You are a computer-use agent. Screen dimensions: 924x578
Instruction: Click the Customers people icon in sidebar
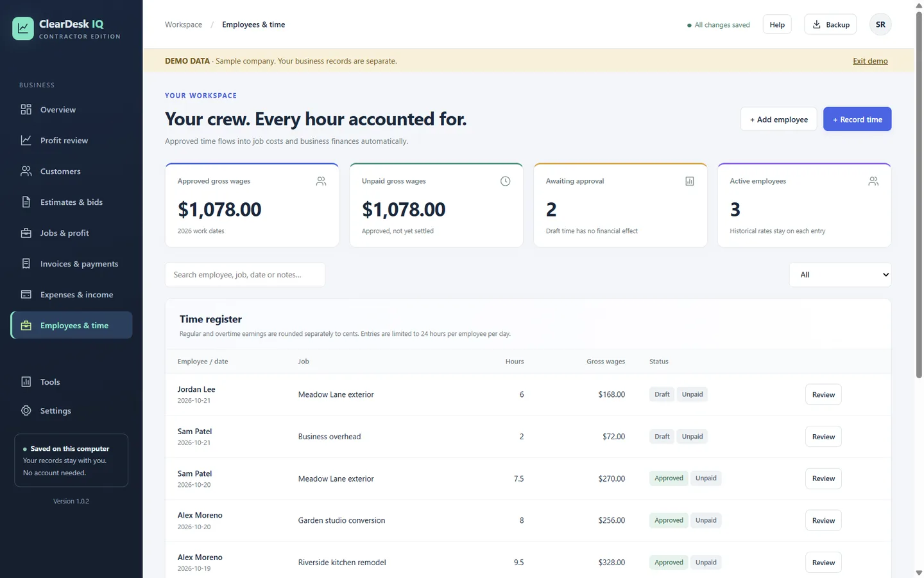click(26, 171)
